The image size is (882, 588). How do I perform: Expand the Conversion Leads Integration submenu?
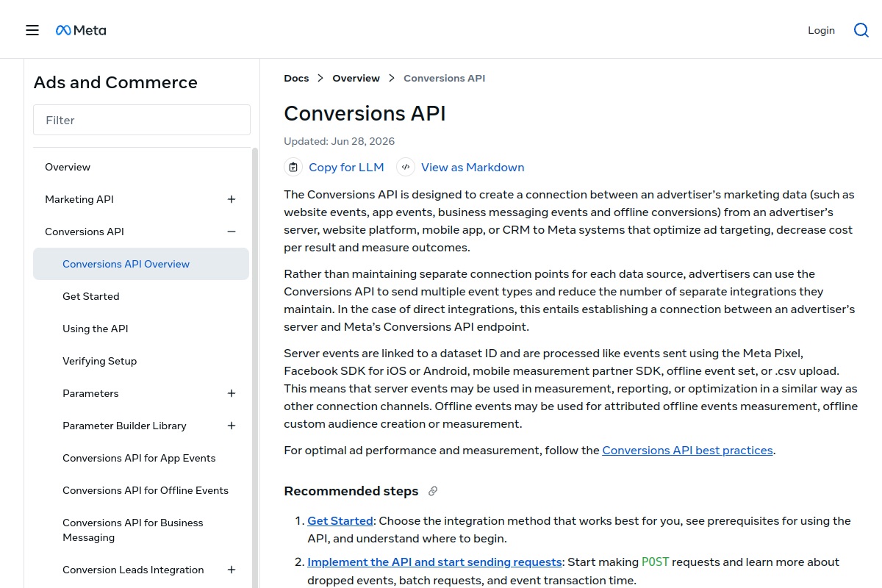coord(232,570)
